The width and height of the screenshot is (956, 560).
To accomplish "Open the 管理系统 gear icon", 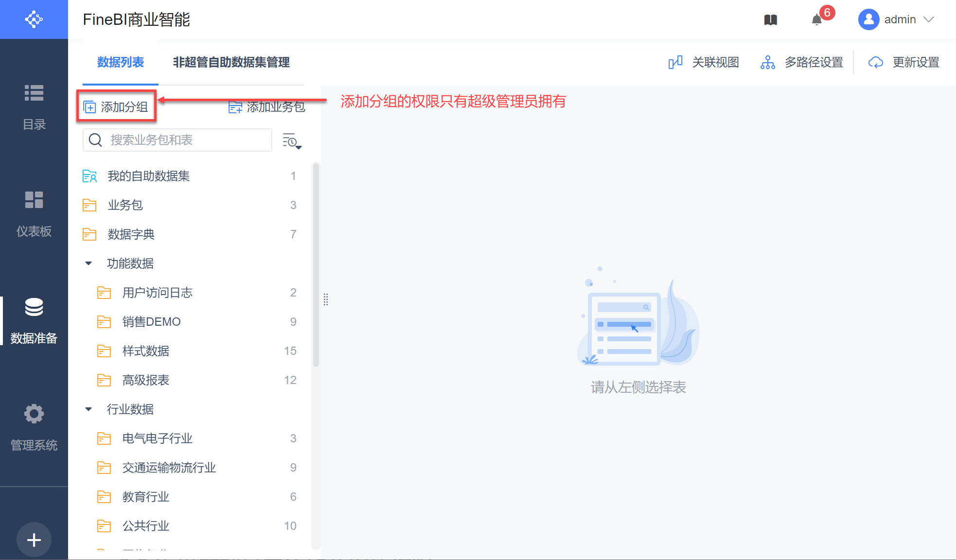I will point(34,414).
